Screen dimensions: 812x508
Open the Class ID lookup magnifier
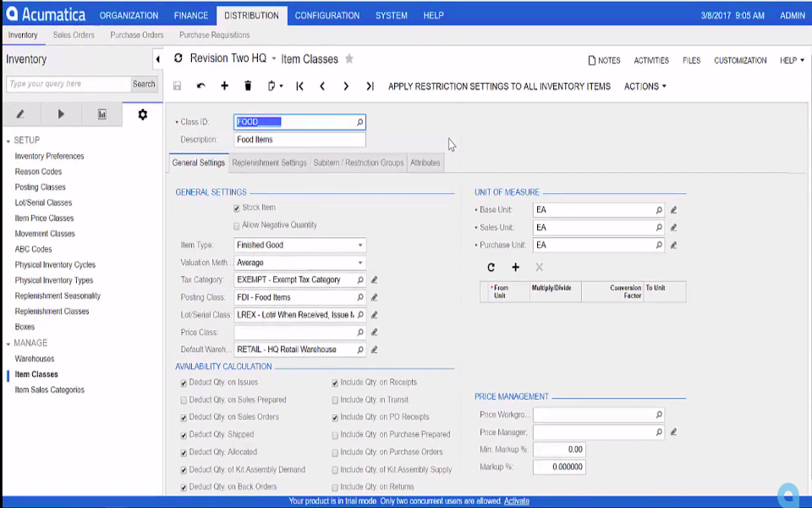coord(359,122)
